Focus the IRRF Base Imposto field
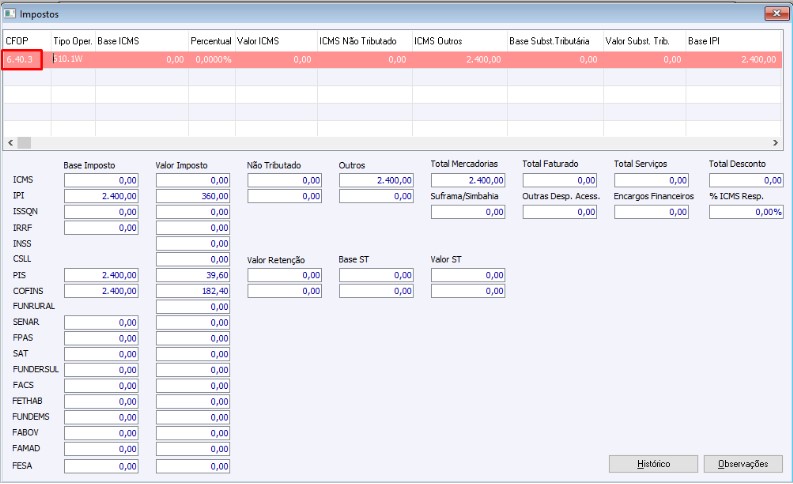The width and height of the screenshot is (793, 484). pos(101,228)
